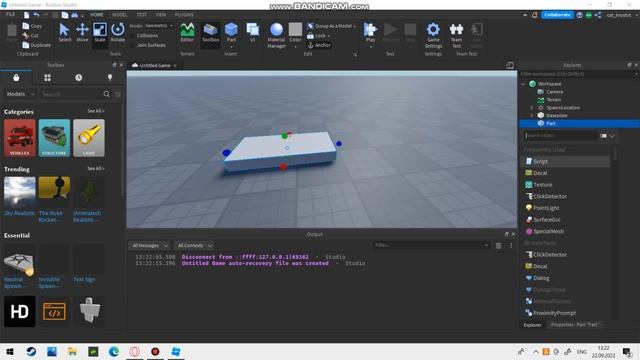The width and height of the screenshot is (640, 360).
Task: Open the Vehicles category thumbnail
Action: click(20, 138)
